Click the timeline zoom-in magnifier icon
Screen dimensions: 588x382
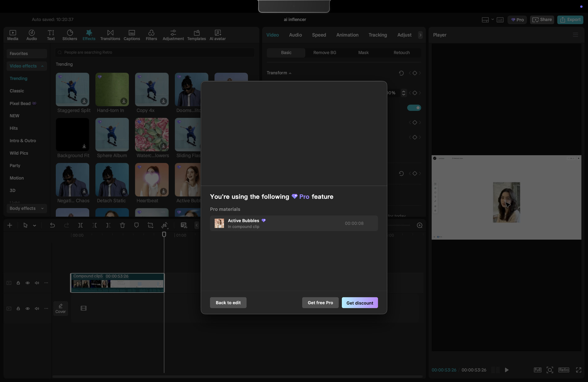coord(420,225)
